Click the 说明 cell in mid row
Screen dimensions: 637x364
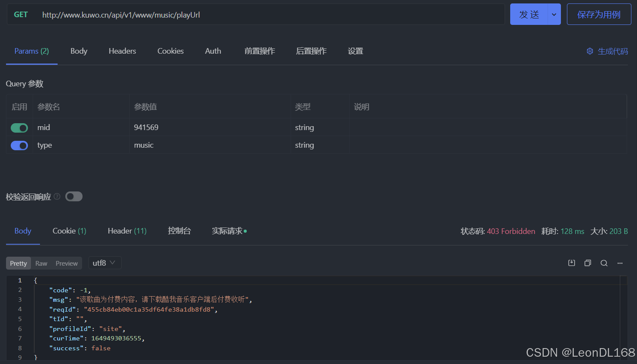(x=488, y=127)
